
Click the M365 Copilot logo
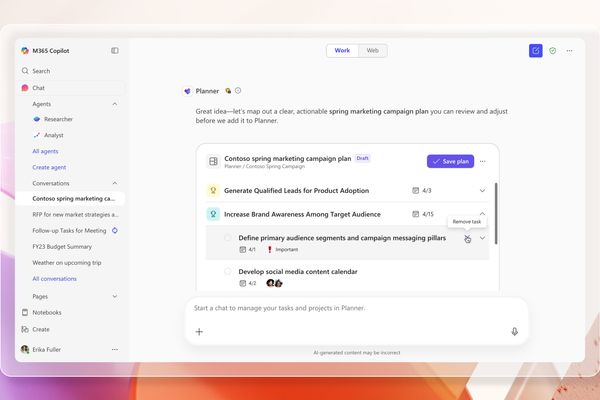[x=25, y=51]
